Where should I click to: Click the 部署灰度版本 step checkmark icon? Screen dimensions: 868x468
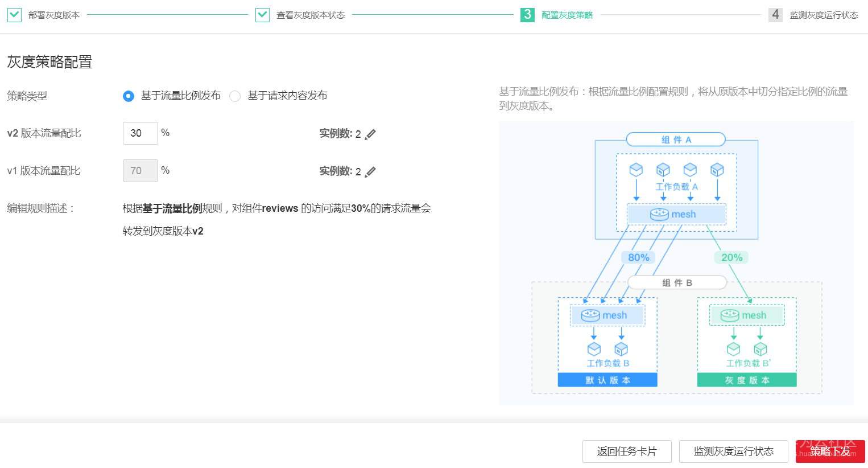point(14,15)
